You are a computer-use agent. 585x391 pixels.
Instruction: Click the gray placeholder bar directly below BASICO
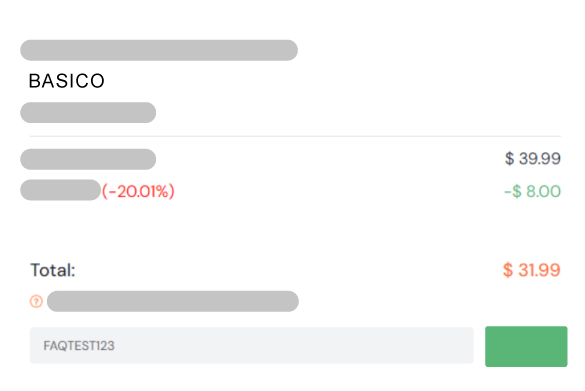(x=88, y=113)
